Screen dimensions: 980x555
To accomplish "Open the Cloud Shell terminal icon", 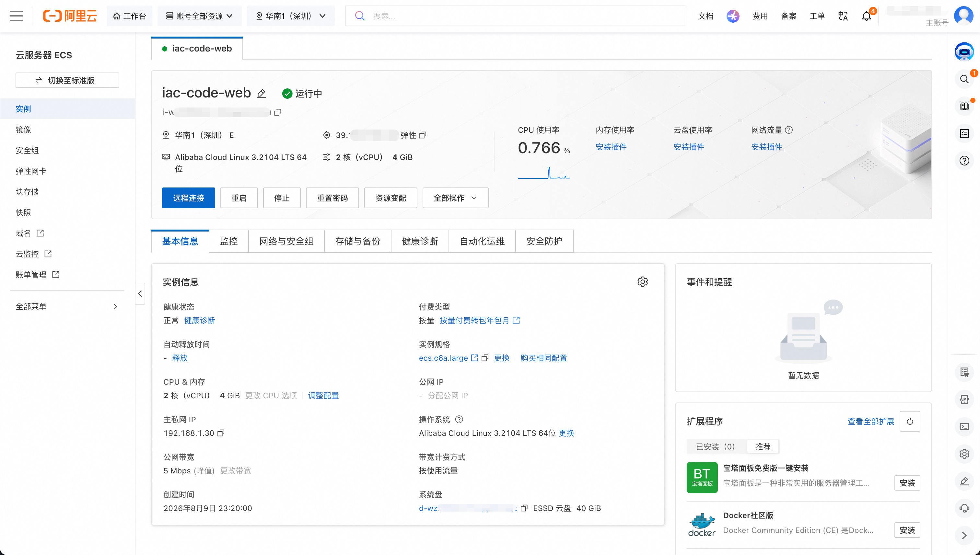I will coord(964,426).
